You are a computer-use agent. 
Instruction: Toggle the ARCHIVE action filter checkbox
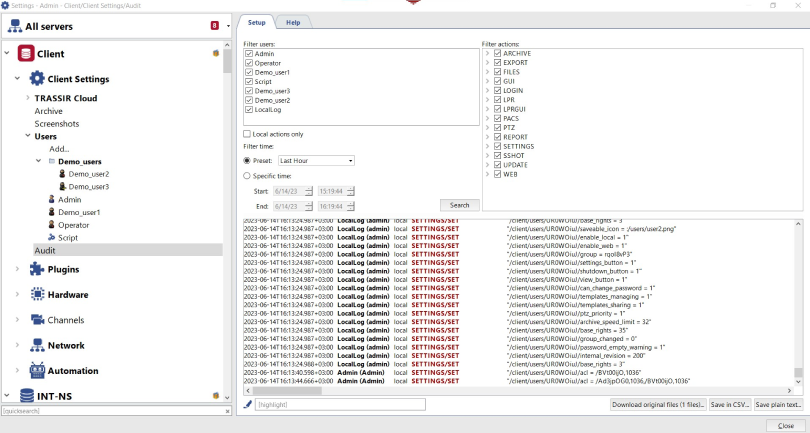(497, 53)
